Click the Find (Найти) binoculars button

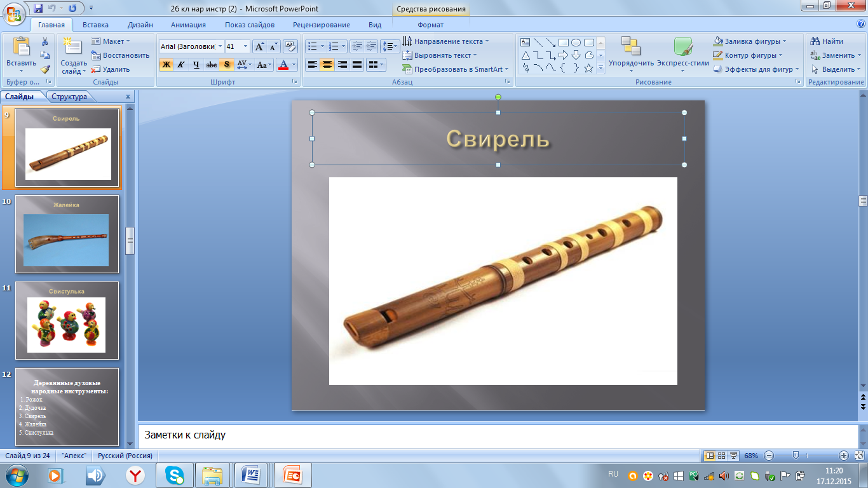pos(827,41)
